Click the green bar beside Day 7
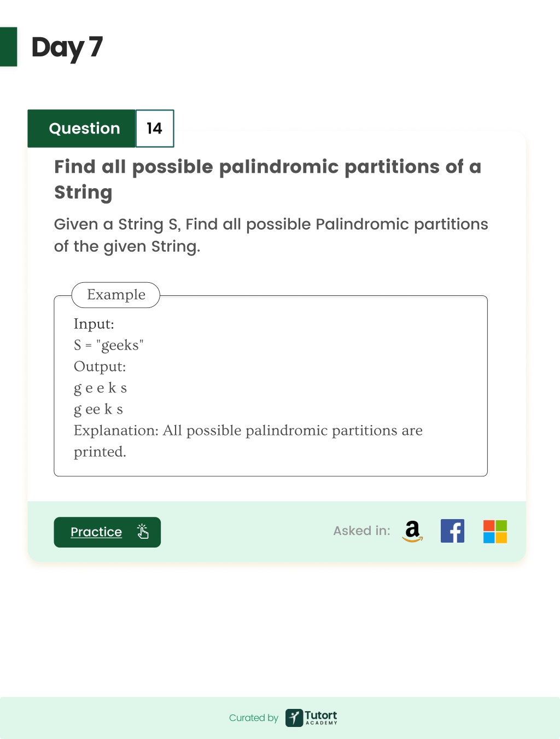 coord(8,47)
